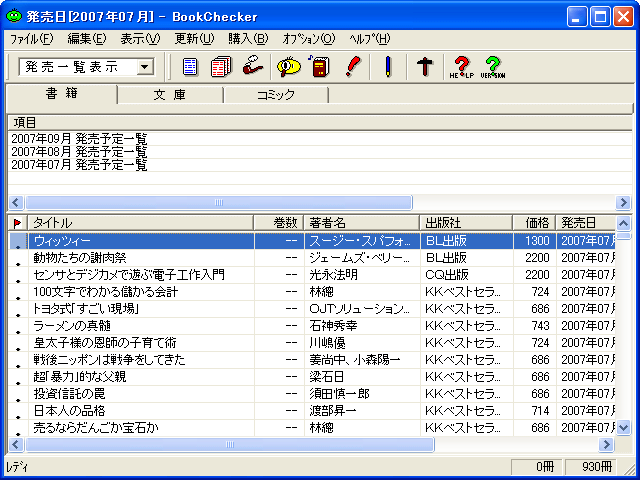
Task: Click the red book with music note icon
Action: 320,67
